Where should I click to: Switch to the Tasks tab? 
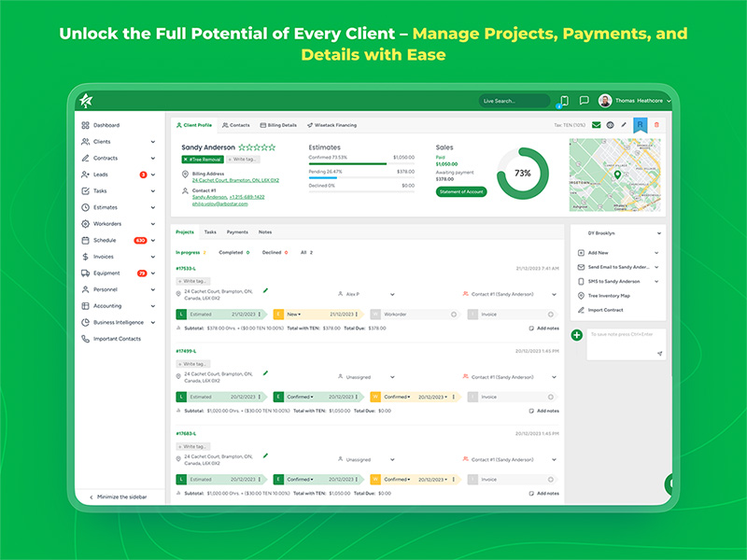(210, 231)
